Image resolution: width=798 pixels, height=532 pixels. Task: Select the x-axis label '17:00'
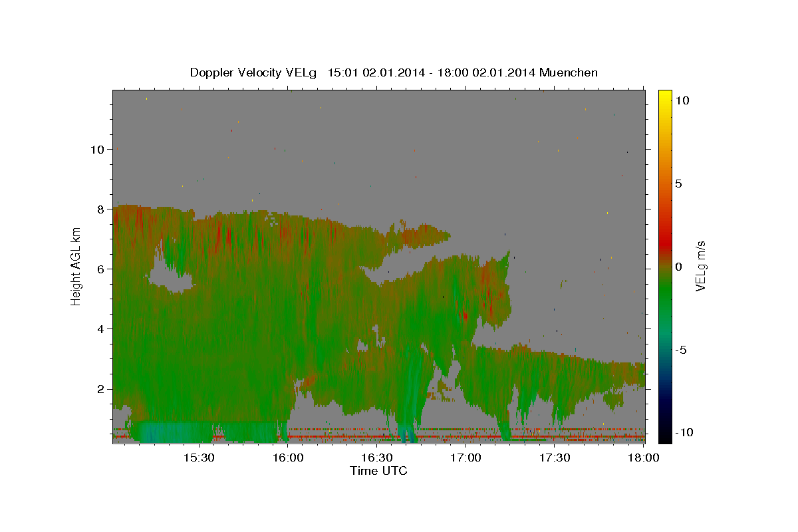click(466, 458)
